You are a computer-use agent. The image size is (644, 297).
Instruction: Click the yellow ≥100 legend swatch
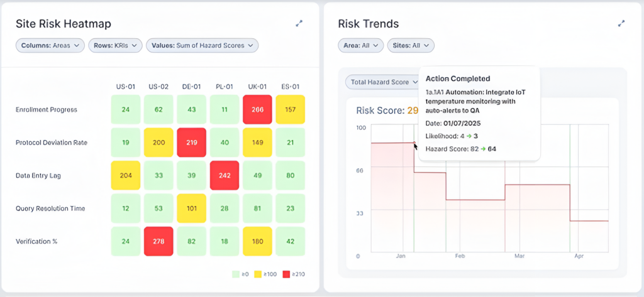coord(259,274)
